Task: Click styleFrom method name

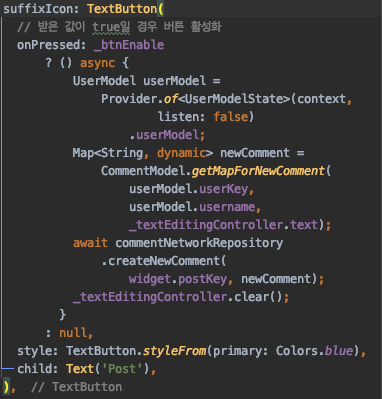Action: [x=174, y=351]
